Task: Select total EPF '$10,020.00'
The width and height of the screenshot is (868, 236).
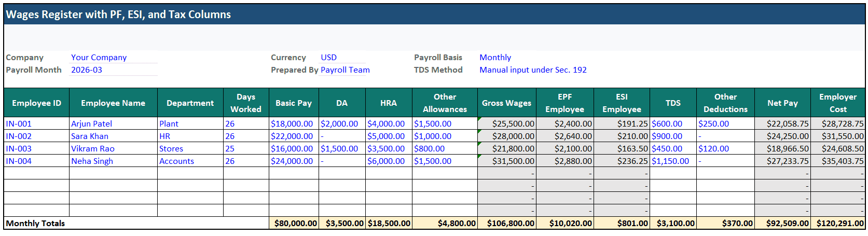Action: pos(564,223)
